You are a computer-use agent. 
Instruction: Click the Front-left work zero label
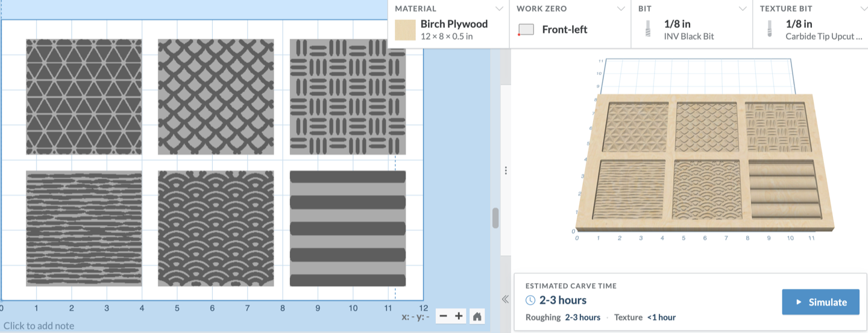pos(565,30)
